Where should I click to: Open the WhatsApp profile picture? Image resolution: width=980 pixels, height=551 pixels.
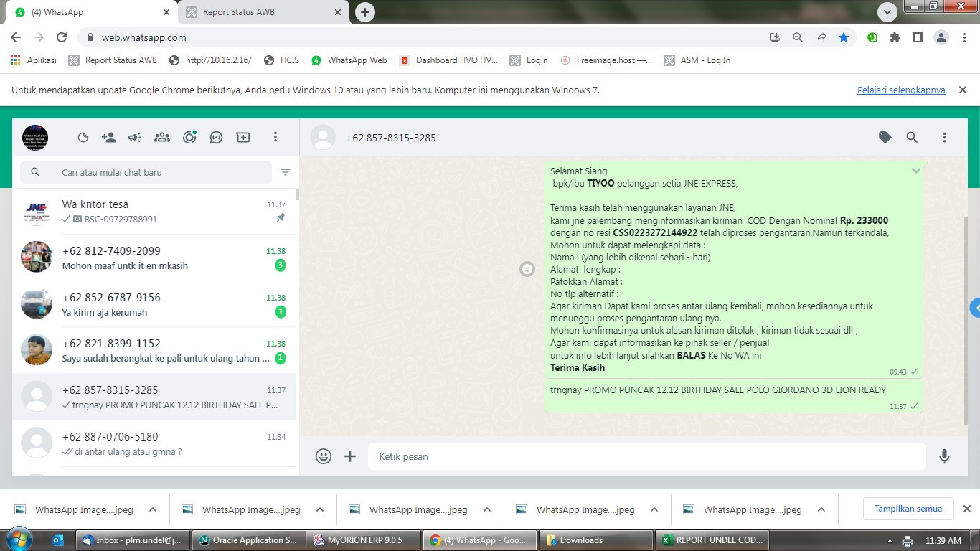tap(35, 137)
